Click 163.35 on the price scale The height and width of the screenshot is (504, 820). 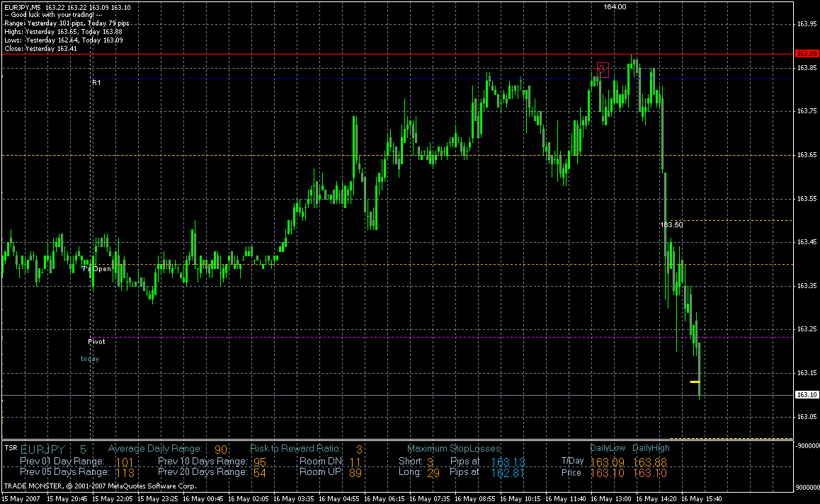coord(807,286)
